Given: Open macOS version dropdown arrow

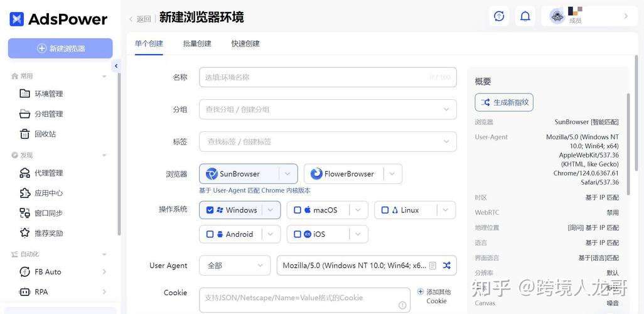Looking at the screenshot, I should tap(358, 210).
